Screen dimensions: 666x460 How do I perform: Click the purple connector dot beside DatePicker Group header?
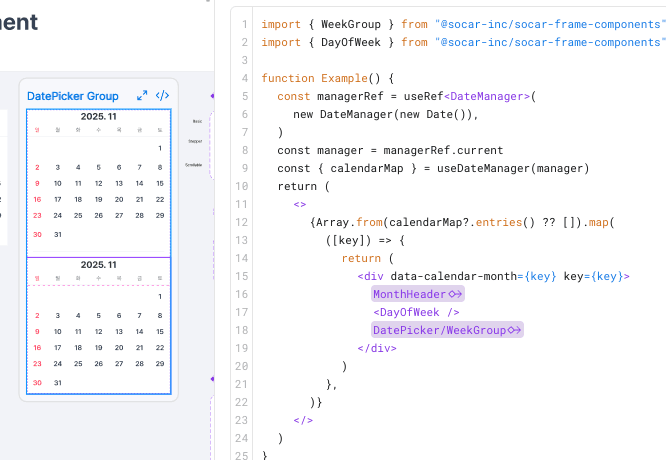pos(212,96)
